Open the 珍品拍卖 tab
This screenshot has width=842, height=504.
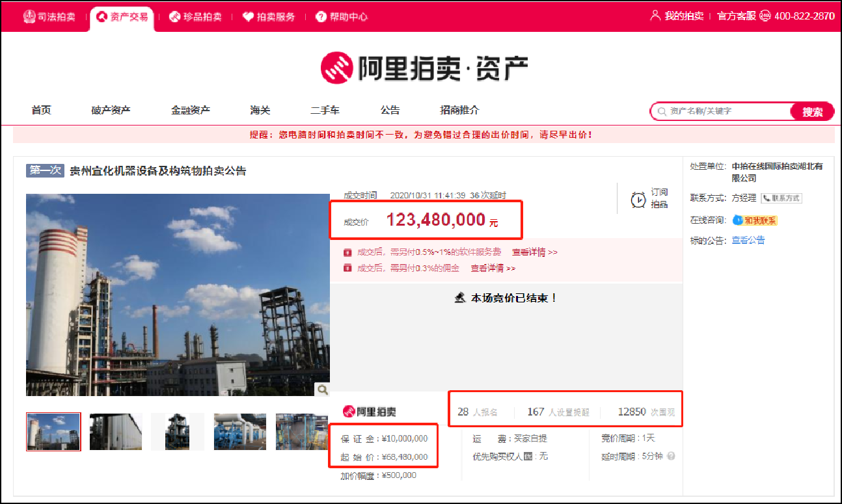point(195,17)
